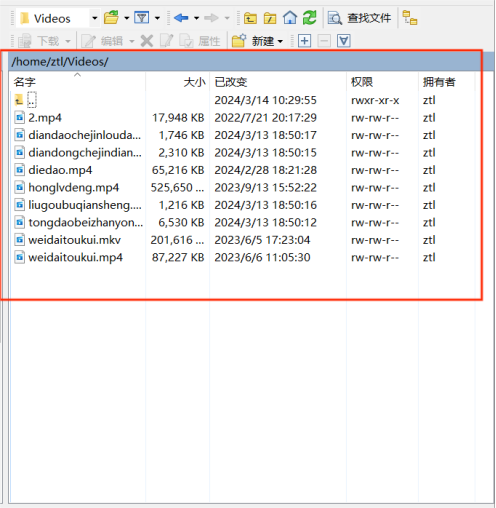Image resolution: width=496 pixels, height=508 pixels.
Task: Open the back history dropdown arrow
Action: [x=196, y=18]
